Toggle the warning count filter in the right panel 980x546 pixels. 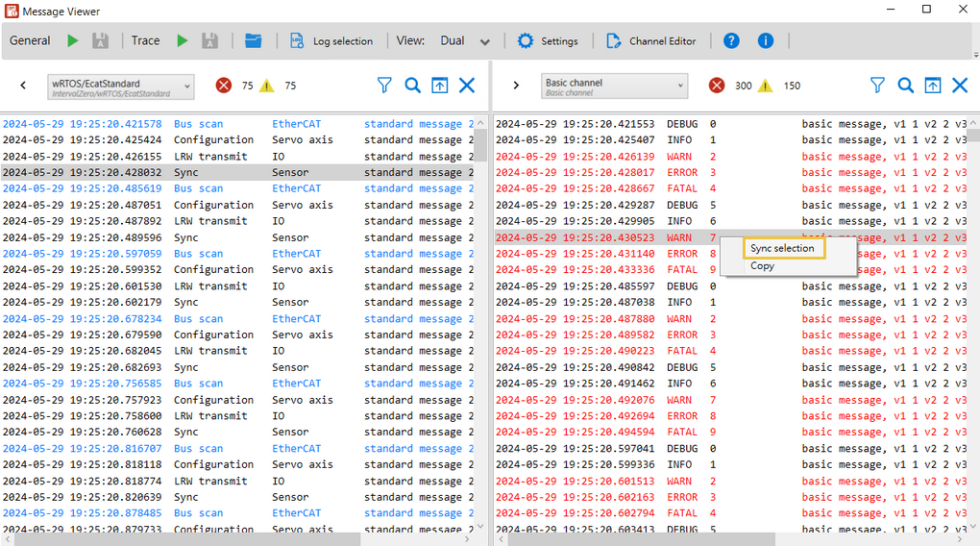pyautogui.click(x=766, y=86)
